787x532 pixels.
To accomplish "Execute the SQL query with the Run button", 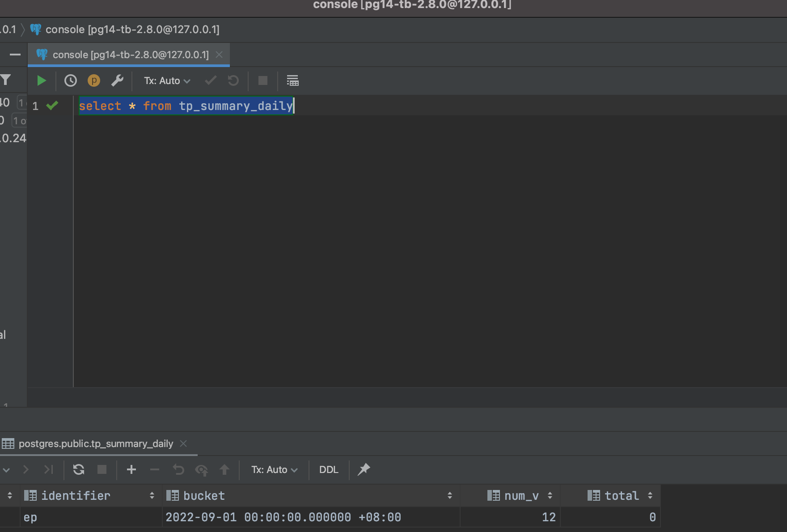I will tap(41, 80).
